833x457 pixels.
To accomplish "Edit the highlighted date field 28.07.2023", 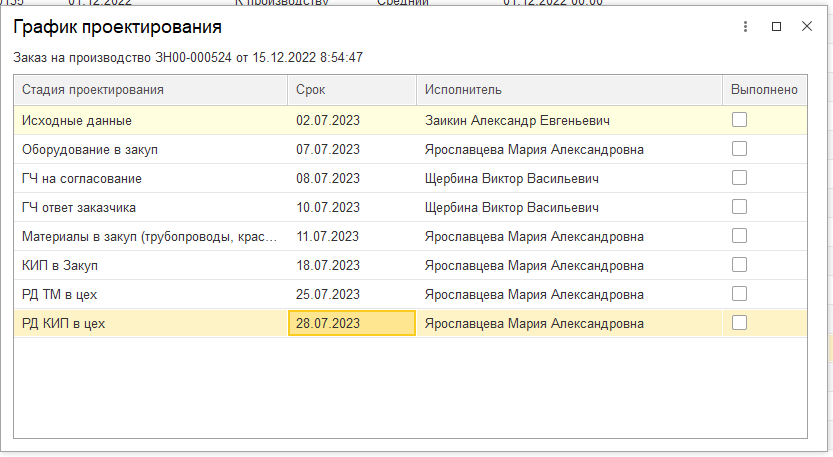I will [352, 323].
